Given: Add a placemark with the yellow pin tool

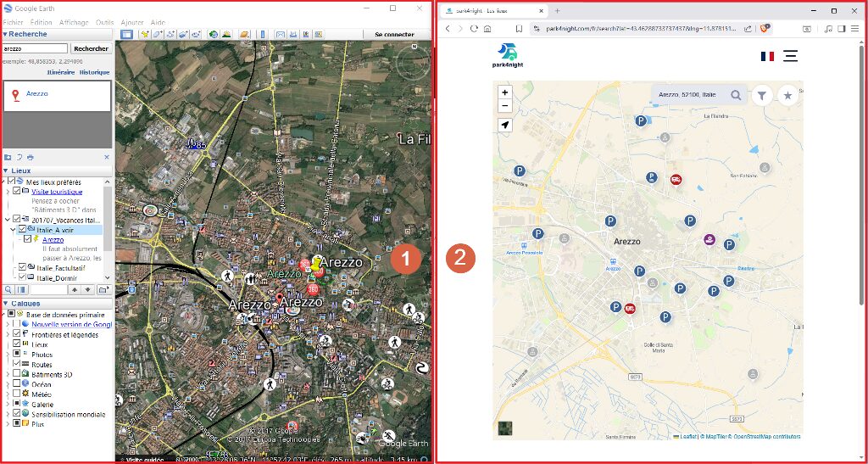Looking at the screenshot, I should pyautogui.click(x=146, y=34).
